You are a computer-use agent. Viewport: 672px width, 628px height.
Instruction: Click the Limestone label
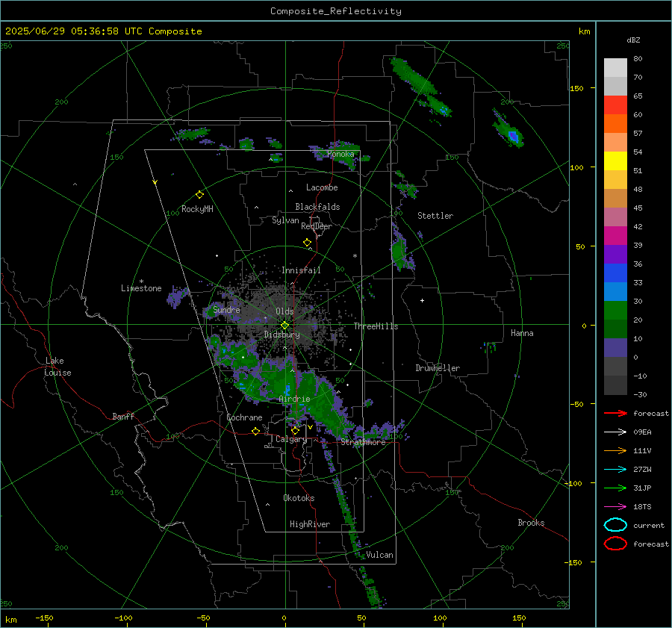[141, 288]
